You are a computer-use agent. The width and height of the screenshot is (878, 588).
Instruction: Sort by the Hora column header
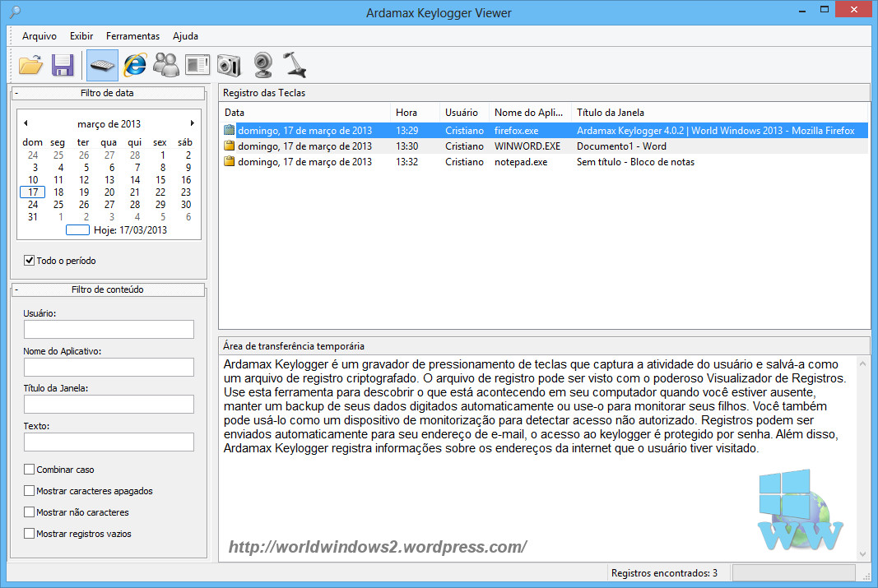tap(415, 113)
